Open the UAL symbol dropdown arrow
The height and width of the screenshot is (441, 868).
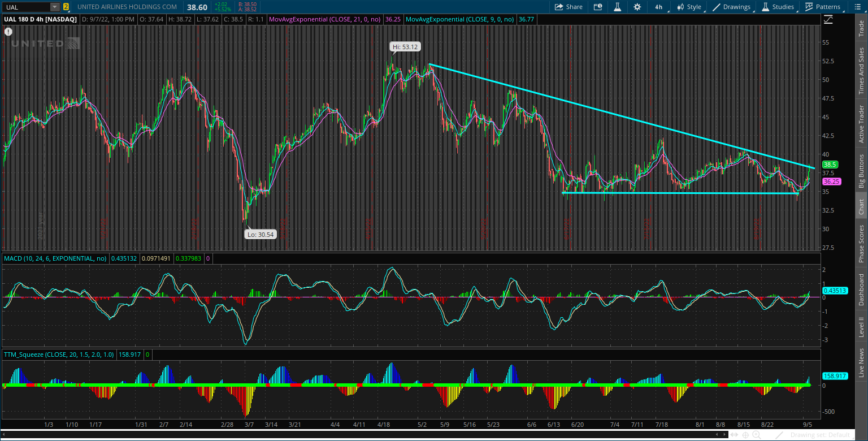[54, 7]
